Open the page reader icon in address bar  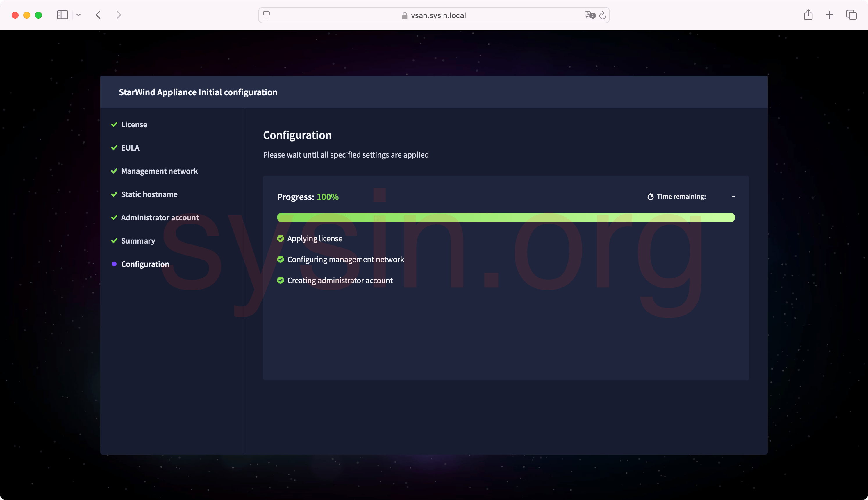[267, 15]
